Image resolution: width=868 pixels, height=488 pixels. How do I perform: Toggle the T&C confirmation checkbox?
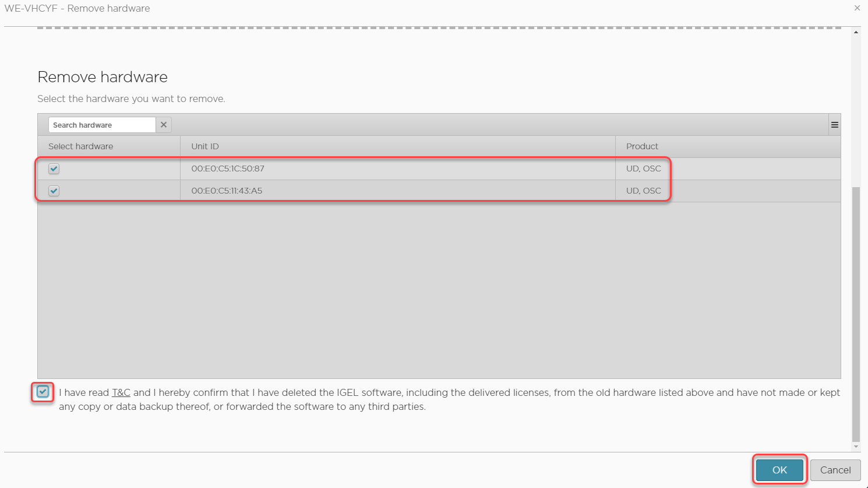click(43, 392)
